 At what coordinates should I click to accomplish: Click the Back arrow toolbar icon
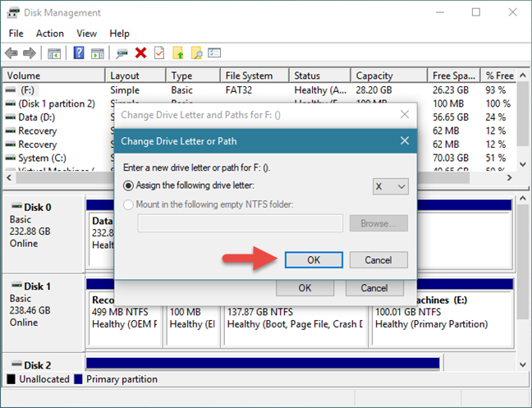pos(11,53)
